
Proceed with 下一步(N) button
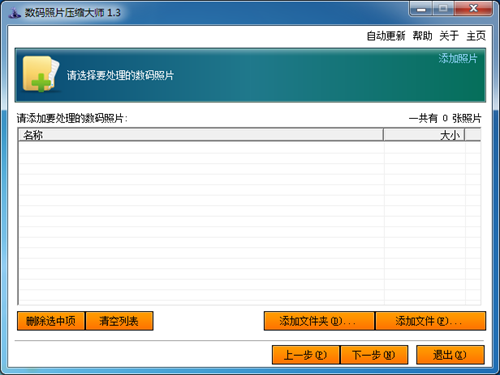[374, 355]
